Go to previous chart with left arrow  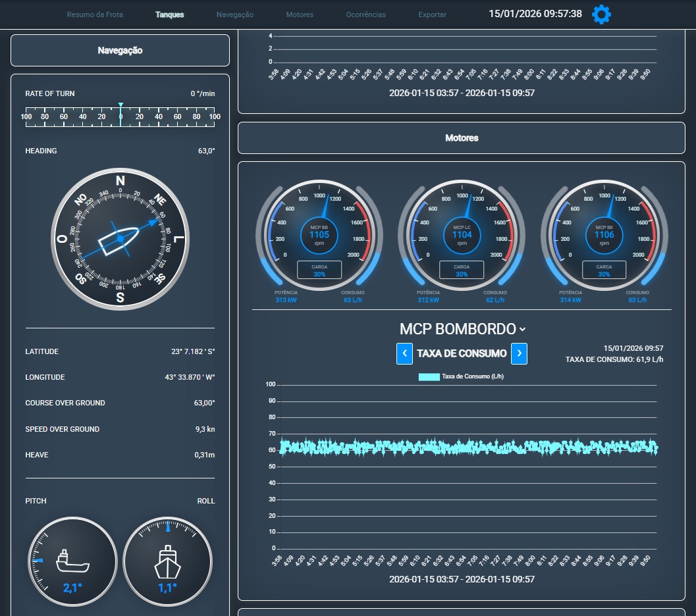point(404,353)
